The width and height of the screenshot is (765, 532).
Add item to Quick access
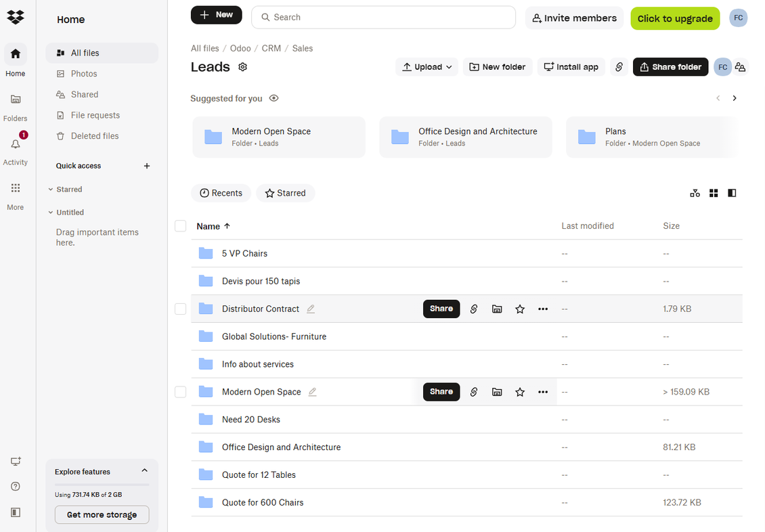coord(147,166)
